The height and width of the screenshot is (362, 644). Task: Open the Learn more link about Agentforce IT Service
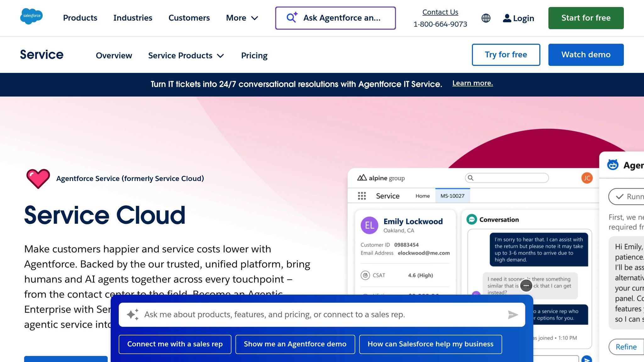tap(473, 83)
